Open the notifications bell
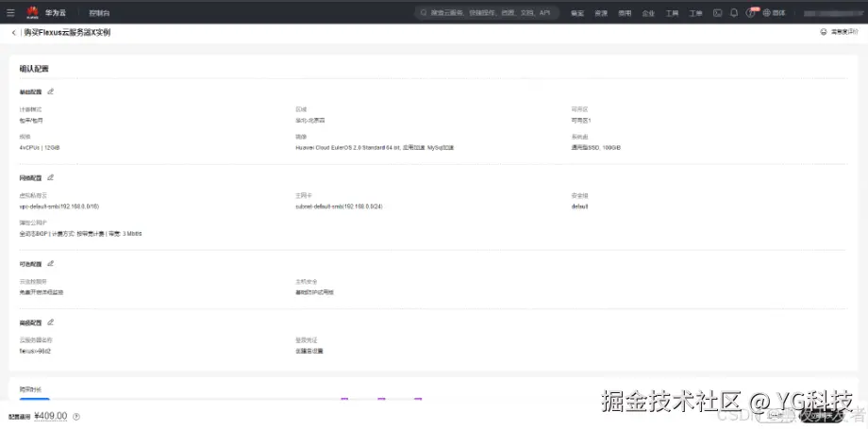Screen dimensions: 868x429 click(734, 13)
